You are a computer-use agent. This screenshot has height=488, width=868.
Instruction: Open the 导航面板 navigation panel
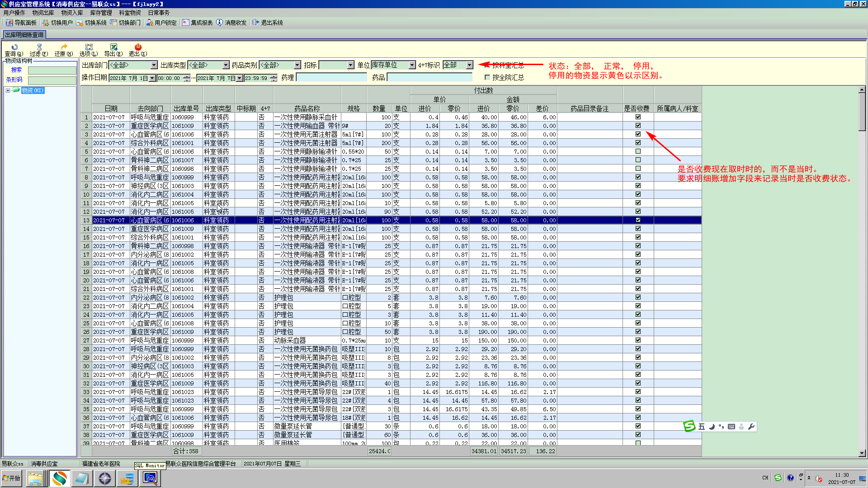pyautogui.click(x=21, y=23)
